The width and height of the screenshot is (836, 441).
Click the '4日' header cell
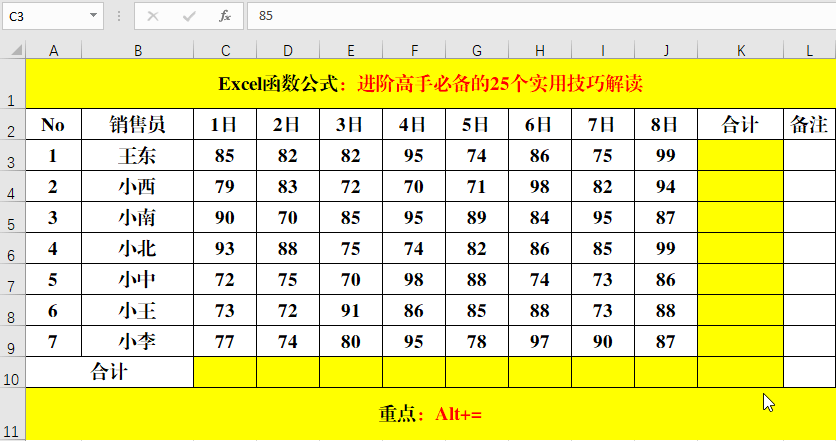(414, 124)
